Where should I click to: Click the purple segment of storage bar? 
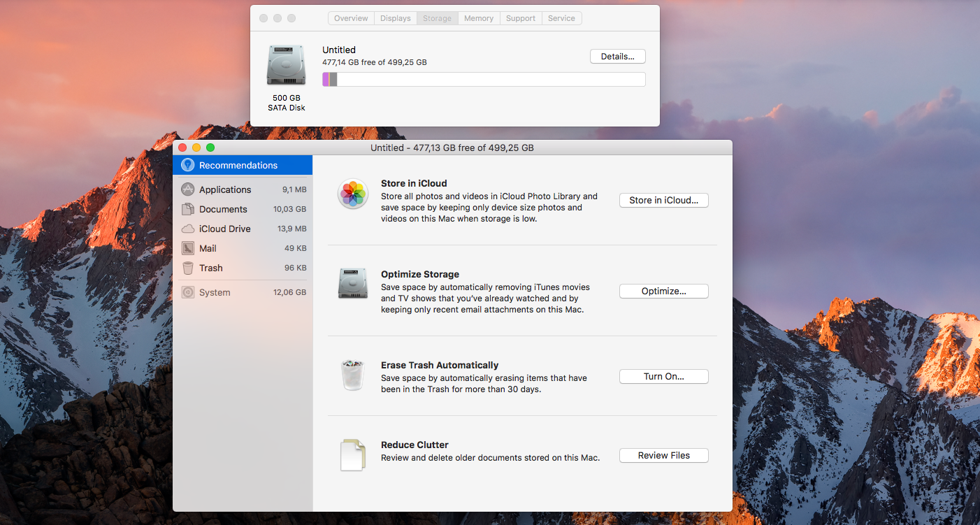click(x=326, y=80)
